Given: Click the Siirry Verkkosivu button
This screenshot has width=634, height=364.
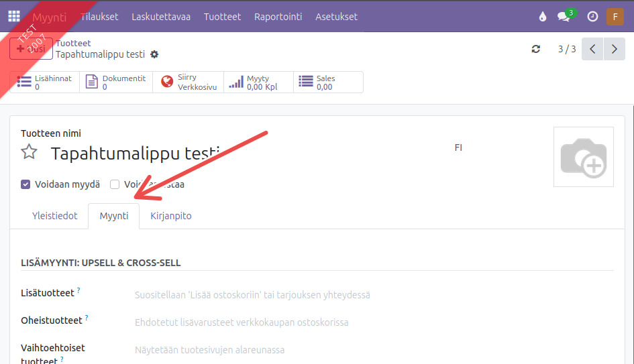Looking at the screenshot, I should 189,82.
